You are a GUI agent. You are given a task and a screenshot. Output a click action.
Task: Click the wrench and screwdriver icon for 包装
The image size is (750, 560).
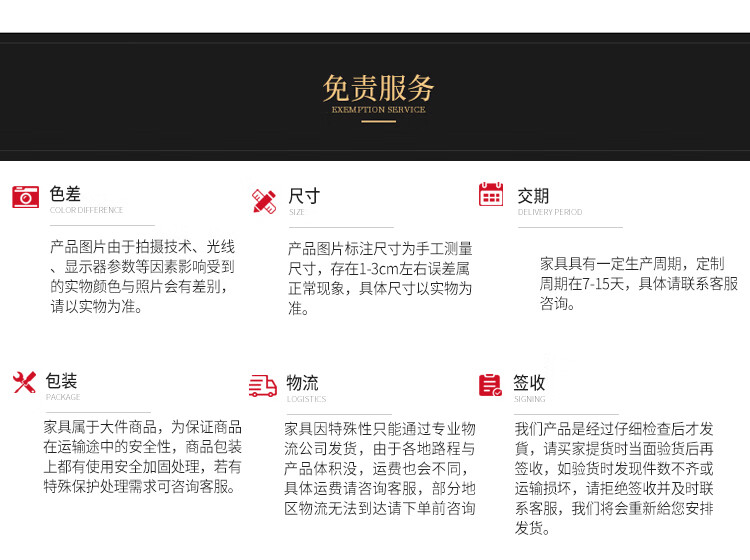tap(24, 382)
